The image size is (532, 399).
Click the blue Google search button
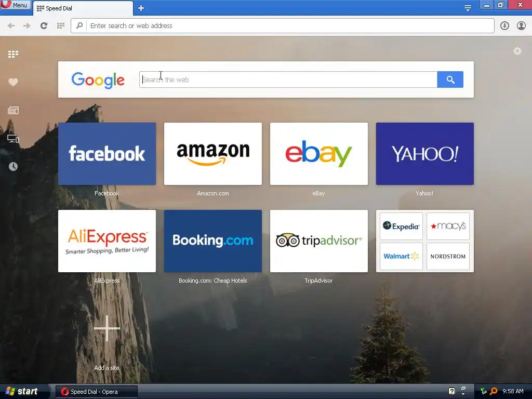[x=450, y=79]
